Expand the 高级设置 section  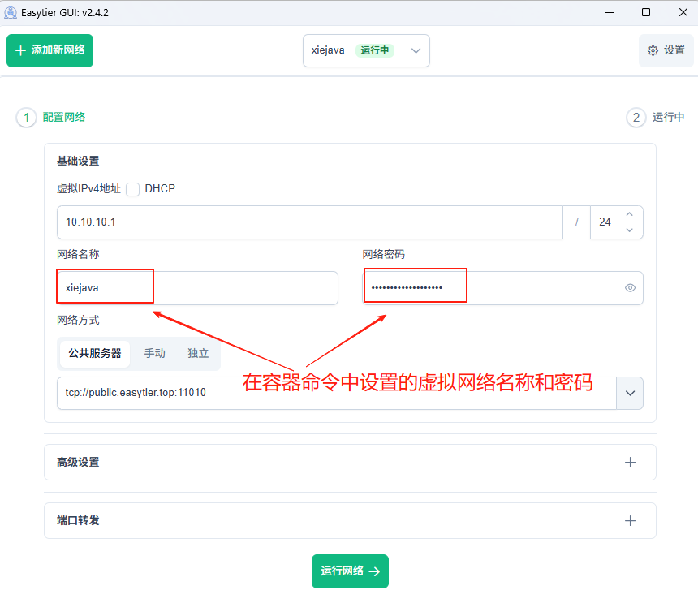point(631,462)
